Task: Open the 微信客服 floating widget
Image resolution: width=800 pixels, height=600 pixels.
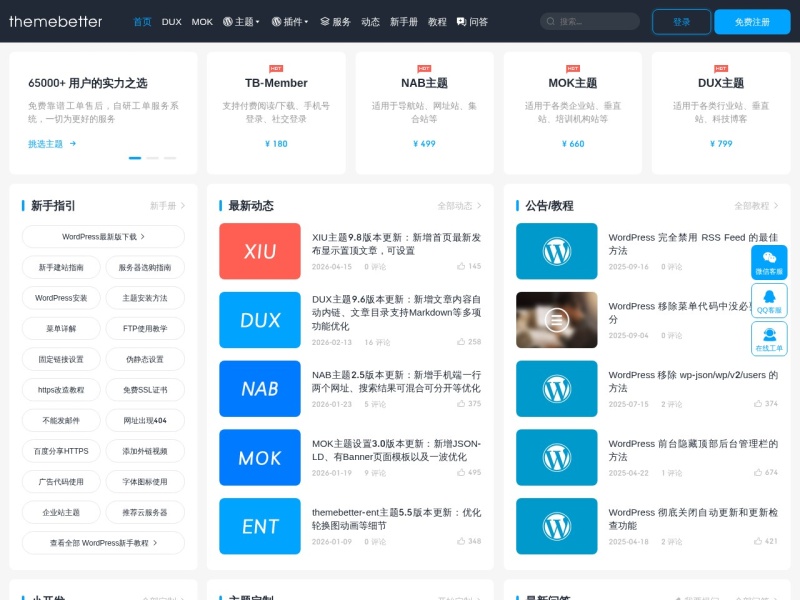Action: (769, 262)
